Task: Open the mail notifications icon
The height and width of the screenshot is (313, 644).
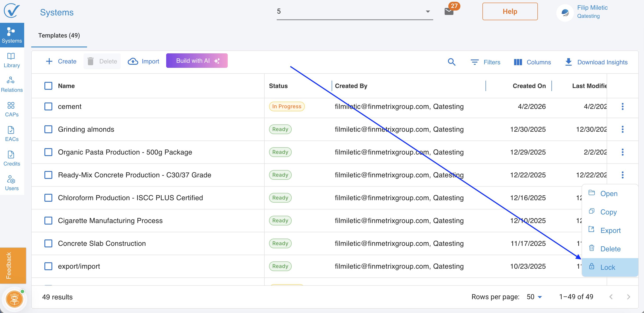Action: tap(449, 11)
